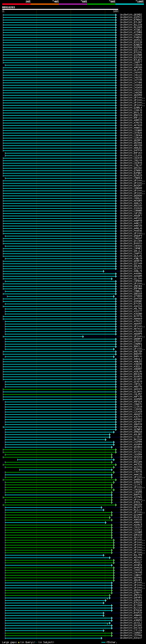The width and height of the screenshot is (146, 644).
Task: Open hit UniRef100_B7N843
Action: coord(131,20)
